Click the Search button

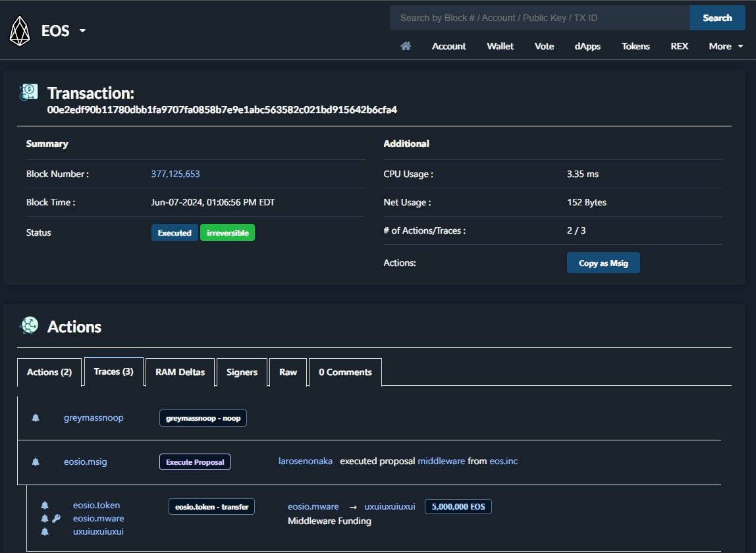point(717,18)
